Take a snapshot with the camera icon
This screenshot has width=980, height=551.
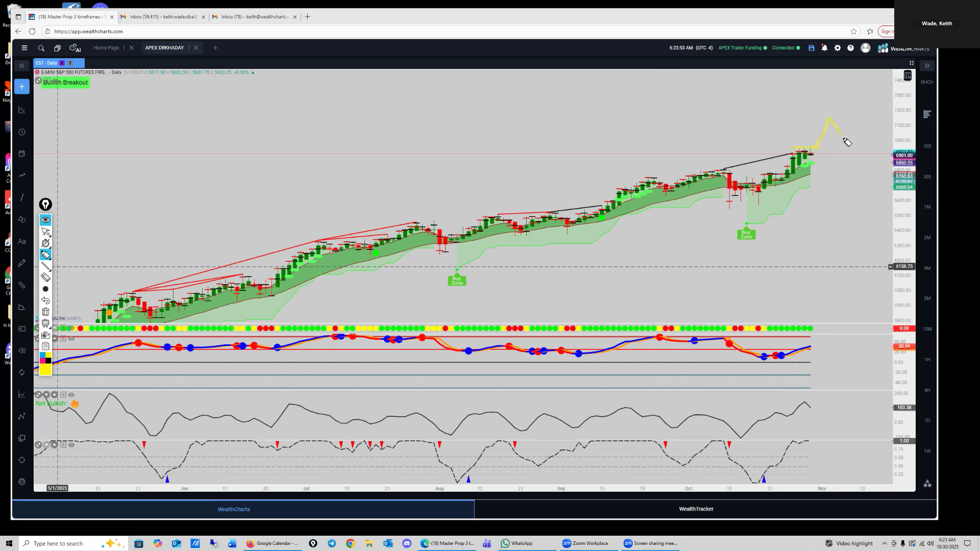45,335
